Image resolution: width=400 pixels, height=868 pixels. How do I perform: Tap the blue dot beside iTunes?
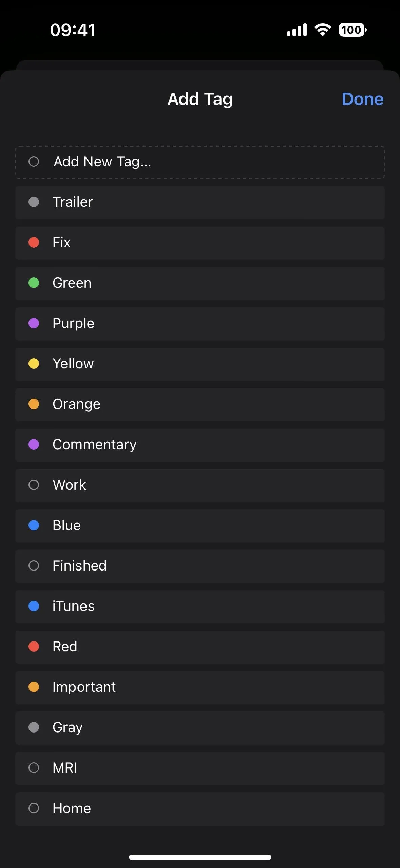click(34, 606)
